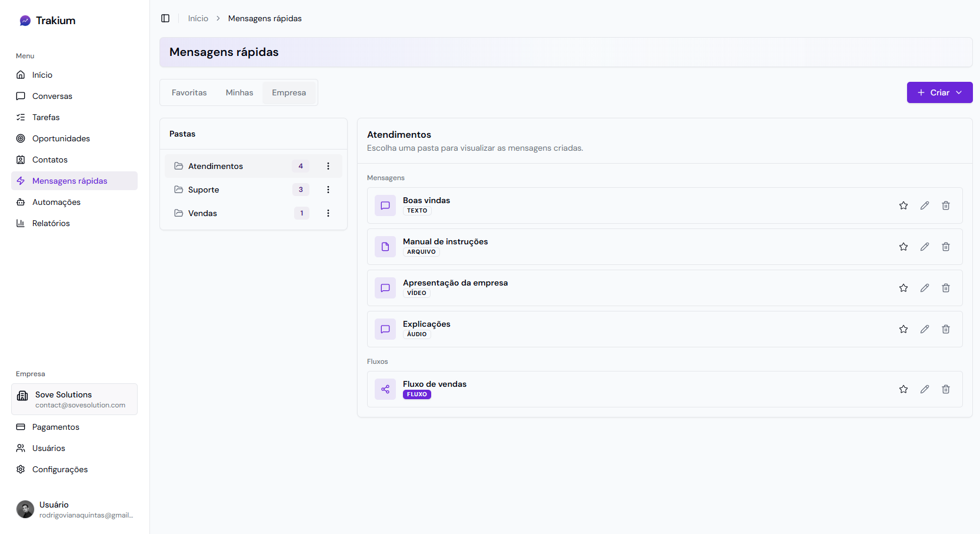The image size is (980, 534).
Task: Mark Fluxo de vendas as favorite
Action: tap(903, 389)
